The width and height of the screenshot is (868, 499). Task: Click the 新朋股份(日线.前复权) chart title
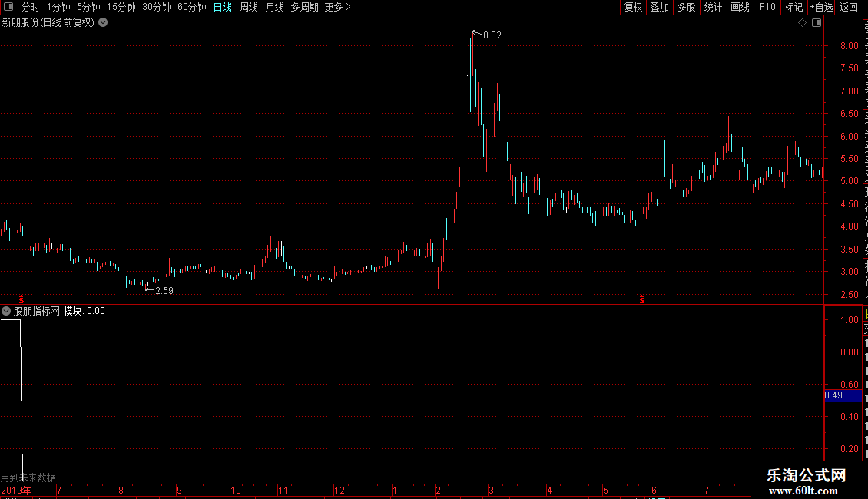click(x=48, y=23)
